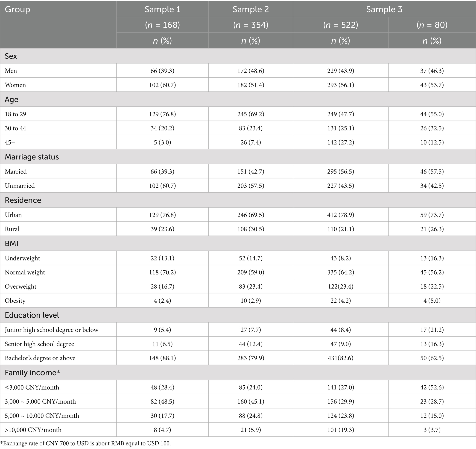Click the cell reading 412 (78.9)
Viewport: 476px width, 449px height.
click(x=341, y=215)
